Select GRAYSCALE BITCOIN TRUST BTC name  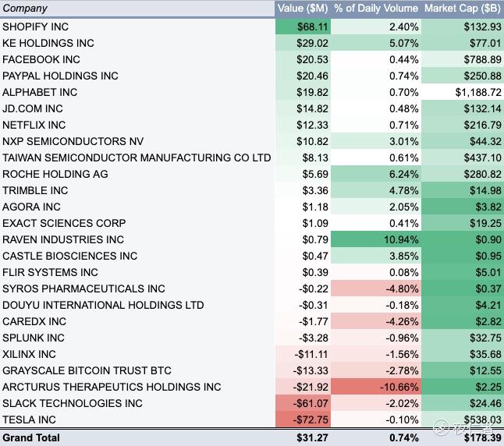point(87,371)
